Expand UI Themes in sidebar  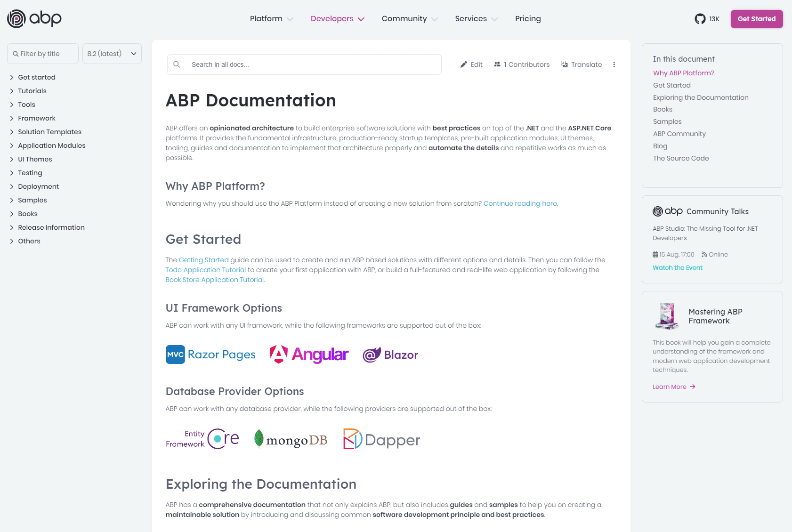12,159
